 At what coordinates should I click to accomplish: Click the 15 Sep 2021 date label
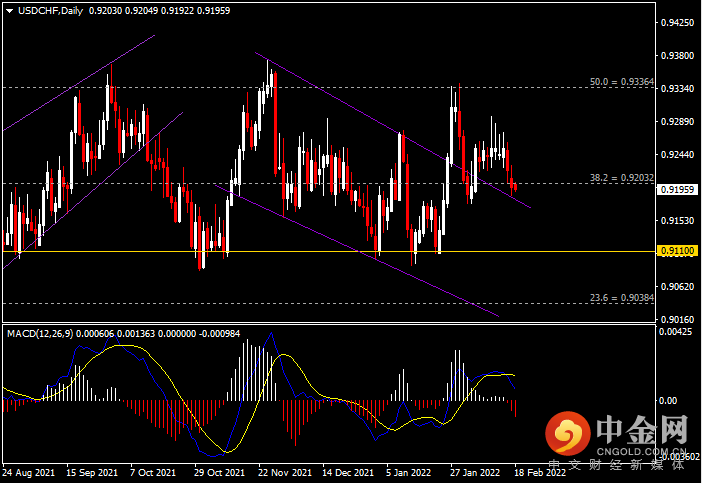92,473
